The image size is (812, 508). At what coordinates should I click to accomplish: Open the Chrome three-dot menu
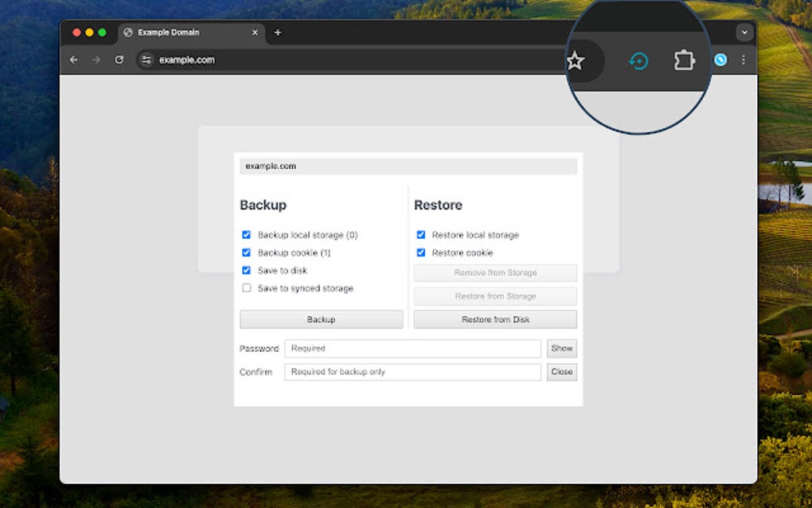743,60
